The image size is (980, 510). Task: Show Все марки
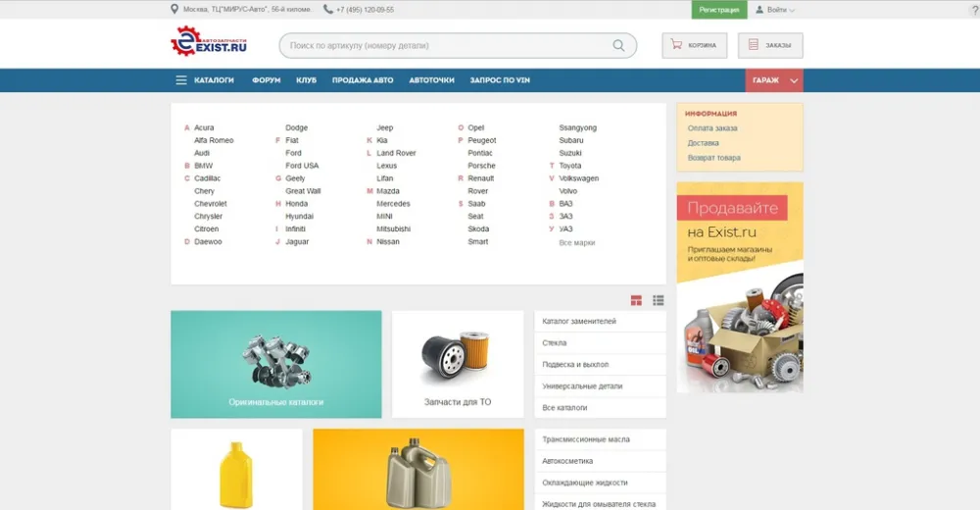pyautogui.click(x=577, y=243)
